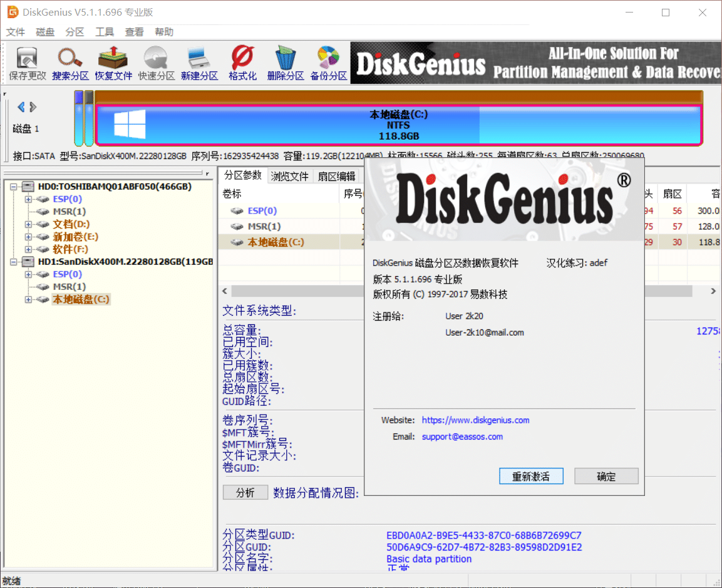Switch to the 扇区编辑 tab
722x588 pixels.
click(337, 176)
